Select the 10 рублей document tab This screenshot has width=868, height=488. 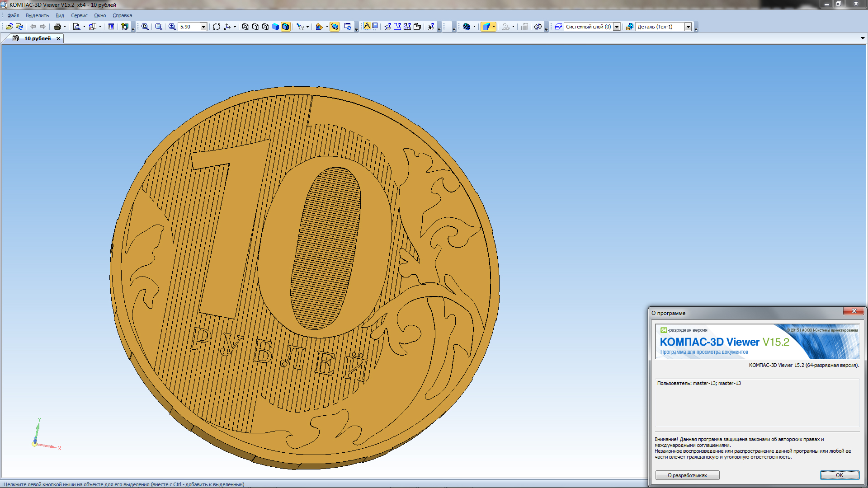pyautogui.click(x=38, y=38)
